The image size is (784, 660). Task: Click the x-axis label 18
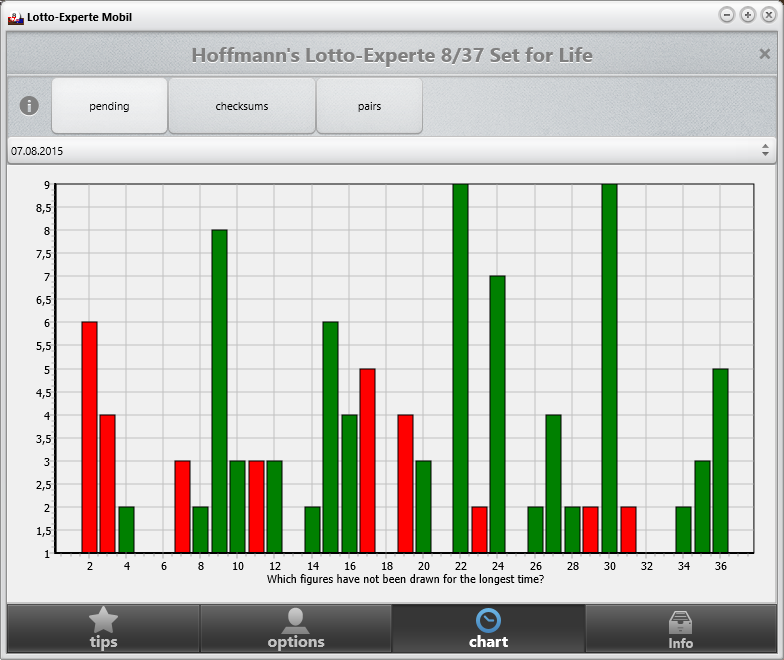[x=386, y=566]
